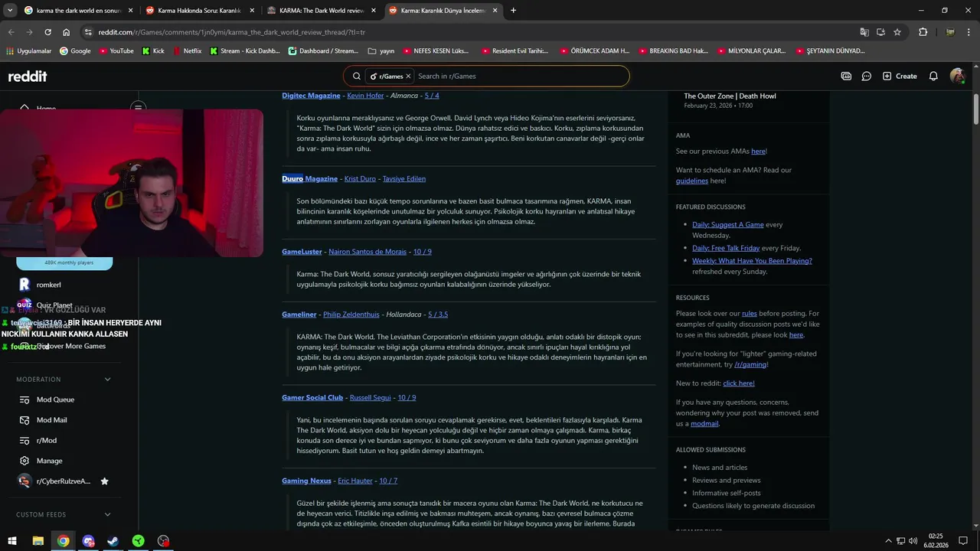
Task: Open Daily: Free Talk Friday discussion
Action: (726, 248)
